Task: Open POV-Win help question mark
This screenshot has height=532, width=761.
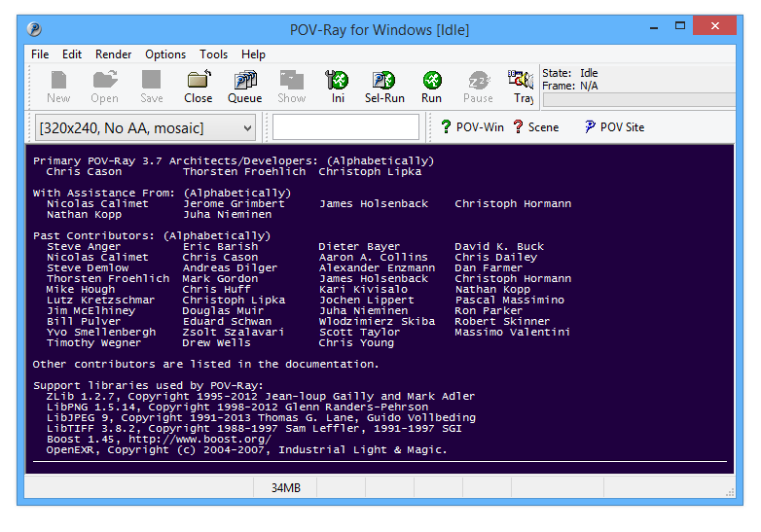Action: pyautogui.click(x=446, y=127)
